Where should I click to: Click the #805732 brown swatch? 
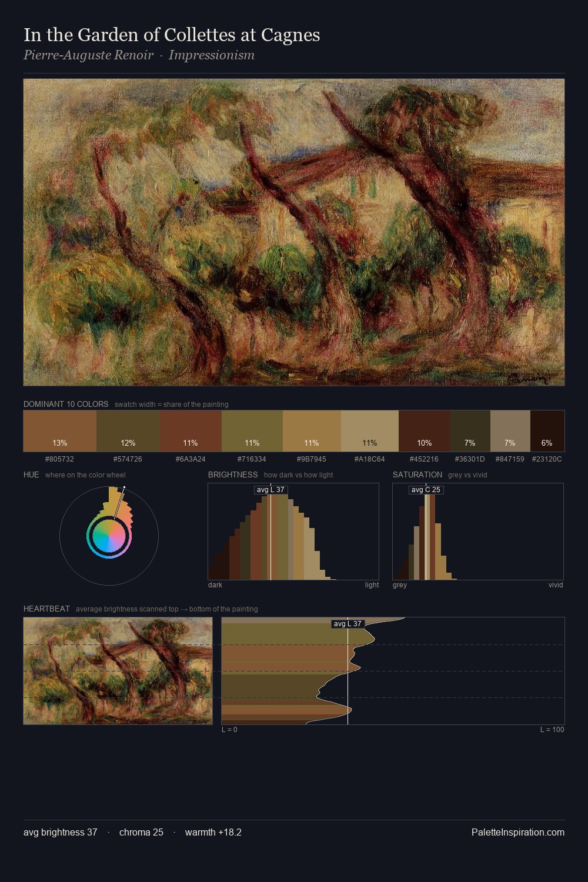pyautogui.click(x=60, y=431)
